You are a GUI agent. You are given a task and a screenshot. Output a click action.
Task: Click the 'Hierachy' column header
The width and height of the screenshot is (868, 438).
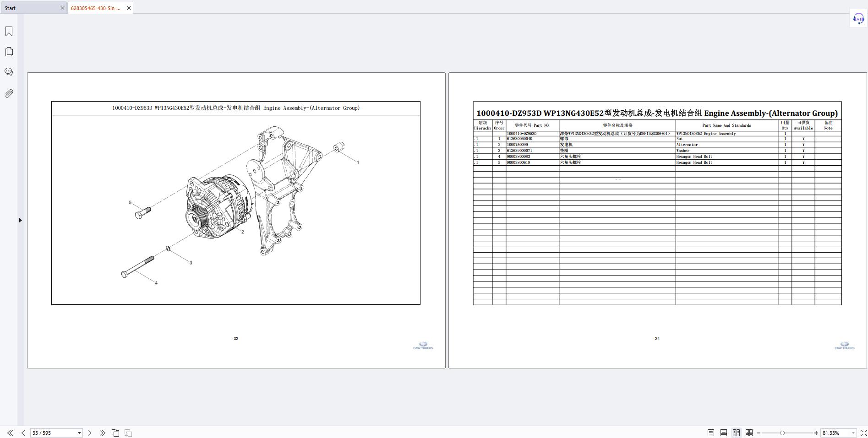482,125
